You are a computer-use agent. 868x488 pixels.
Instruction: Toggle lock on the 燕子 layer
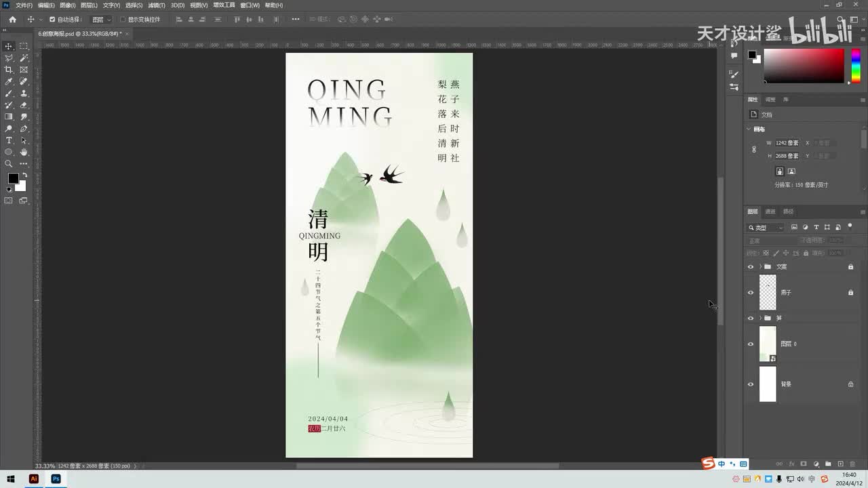[850, 293]
